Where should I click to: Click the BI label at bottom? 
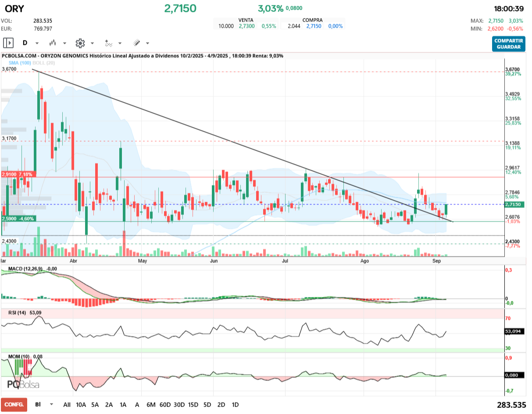pyautogui.click(x=38, y=404)
